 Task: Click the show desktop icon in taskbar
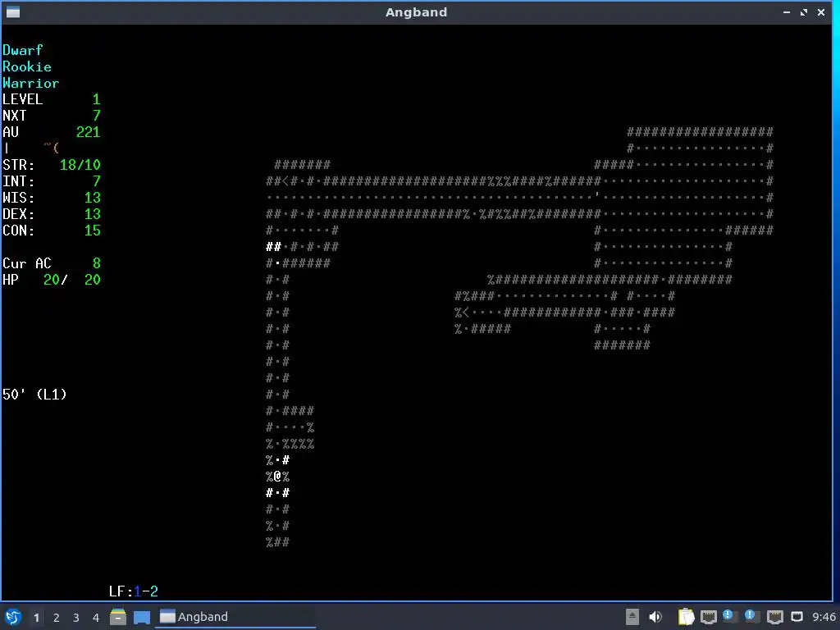[141, 618]
